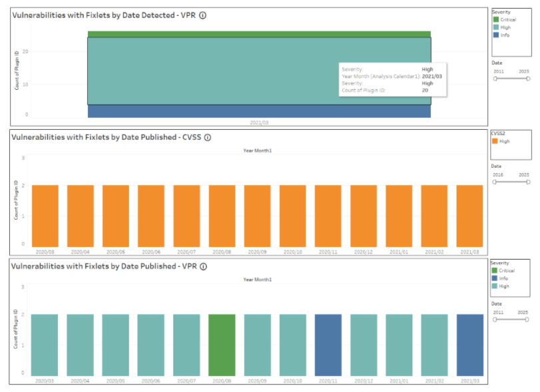Click left handle of bottom Date slider
The width and height of the screenshot is (540, 392).
point(495,319)
